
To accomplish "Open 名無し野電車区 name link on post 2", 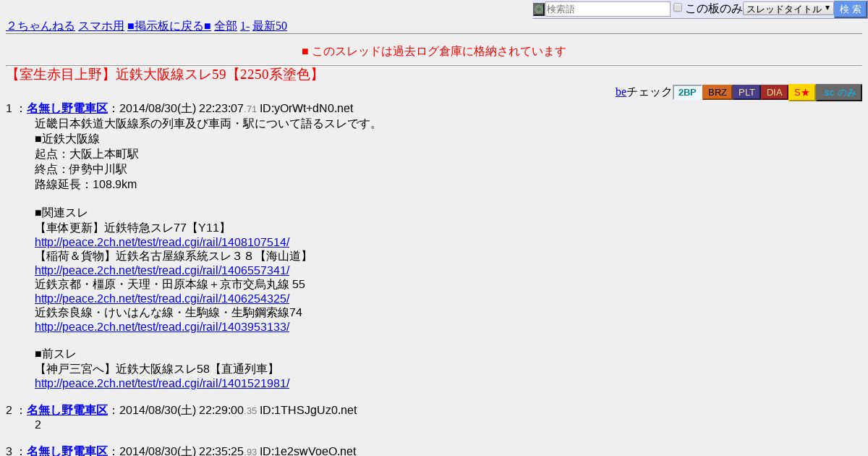I will pos(67,410).
